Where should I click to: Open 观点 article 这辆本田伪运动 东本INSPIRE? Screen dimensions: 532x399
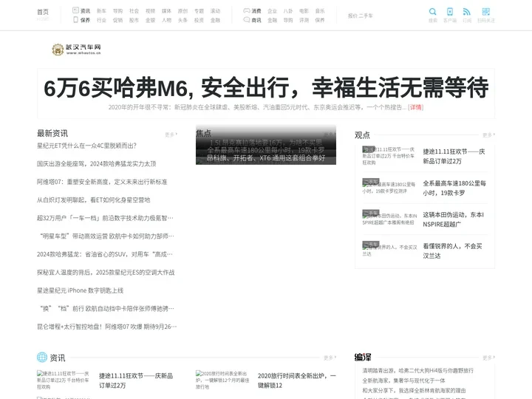pos(453,219)
